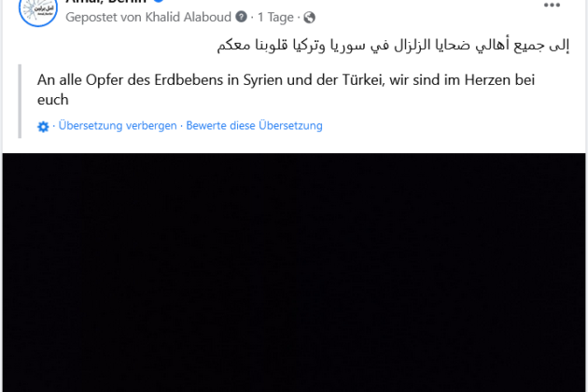Screen dimensions: 588x392
Task: Click the blue verified badge beside Amal, Berlin
Action: (x=159, y=3)
